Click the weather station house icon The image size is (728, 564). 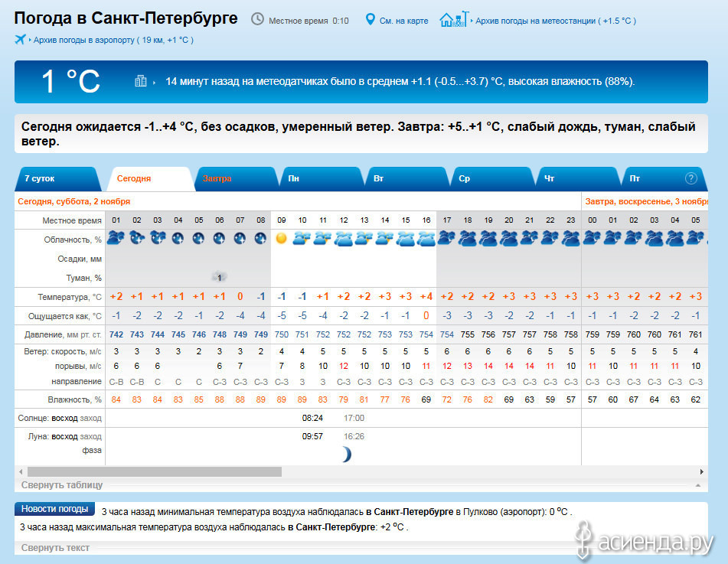(x=454, y=19)
